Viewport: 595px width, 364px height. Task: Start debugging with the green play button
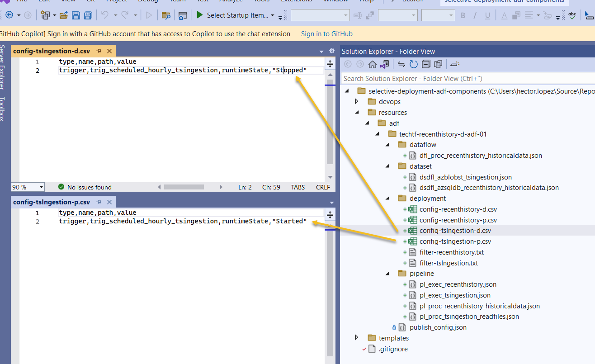click(199, 14)
